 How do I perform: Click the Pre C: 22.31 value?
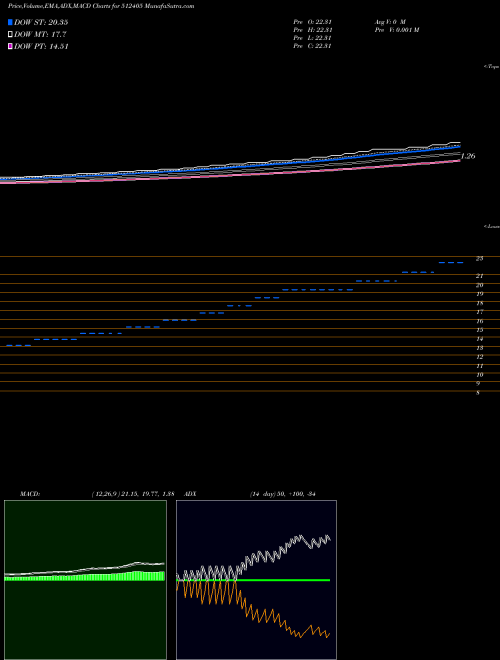tap(313, 46)
